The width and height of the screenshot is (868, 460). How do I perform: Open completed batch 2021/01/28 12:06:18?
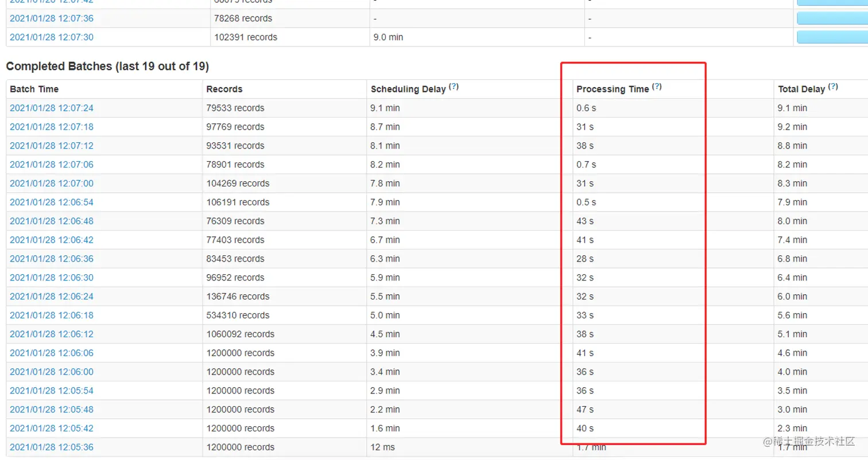point(52,315)
